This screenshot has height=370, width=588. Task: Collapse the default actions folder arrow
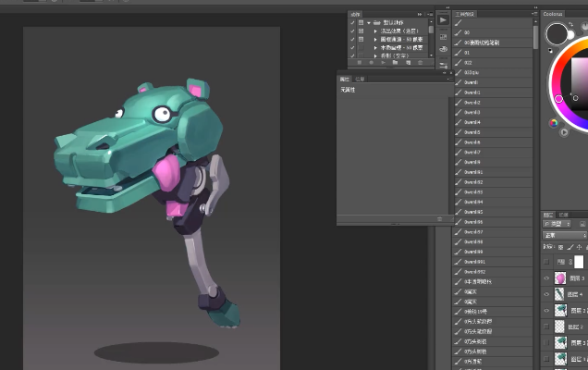[368, 22]
